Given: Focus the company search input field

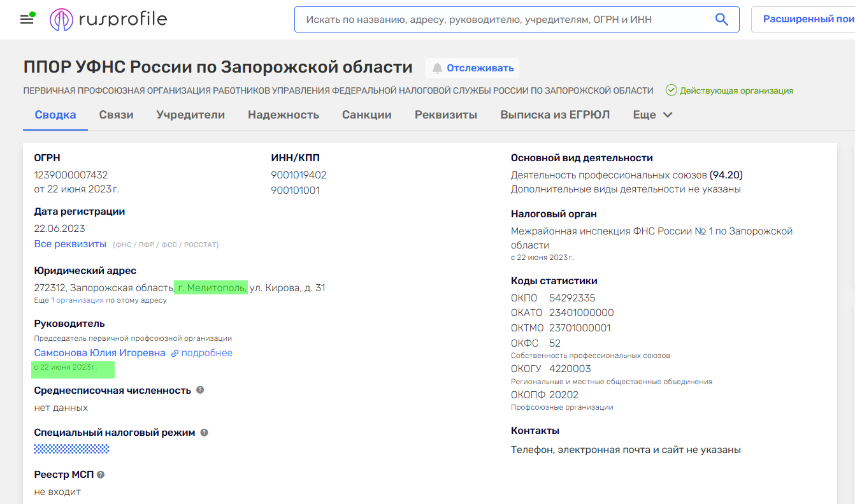Looking at the screenshot, I should [x=503, y=20].
